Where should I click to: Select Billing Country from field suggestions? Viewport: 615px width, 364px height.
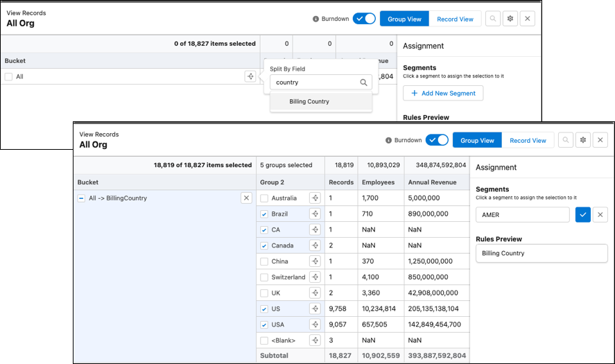[321, 102]
